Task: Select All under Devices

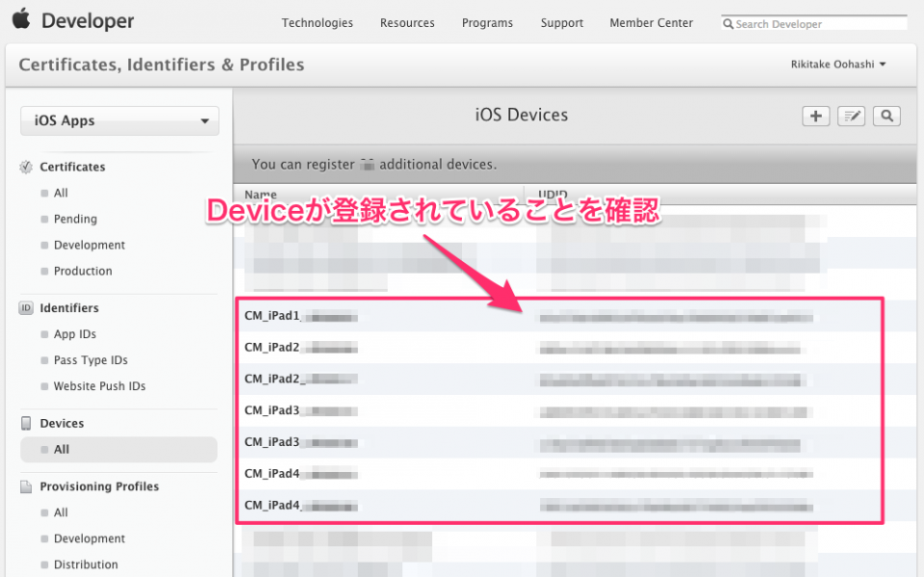Action: pos(118,450)
